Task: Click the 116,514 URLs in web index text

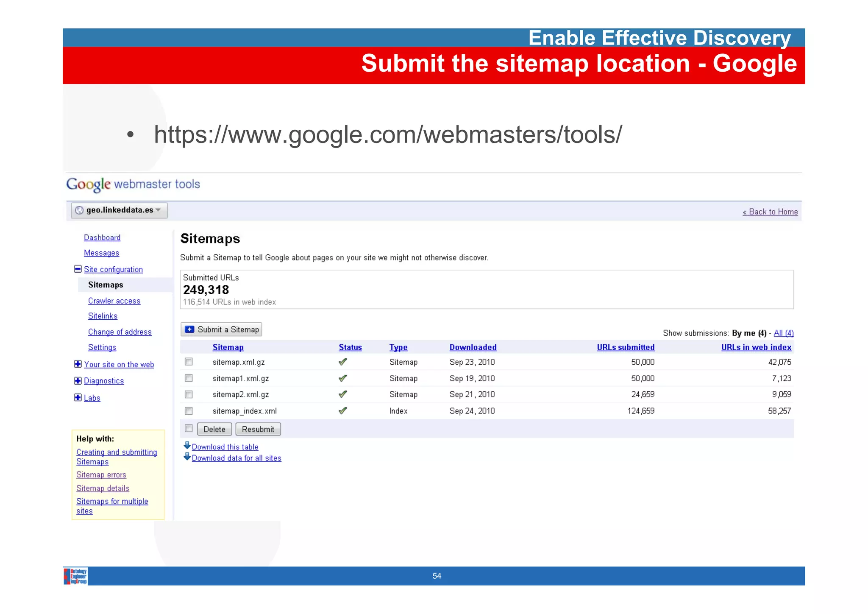Action: [x=229, y=302]
